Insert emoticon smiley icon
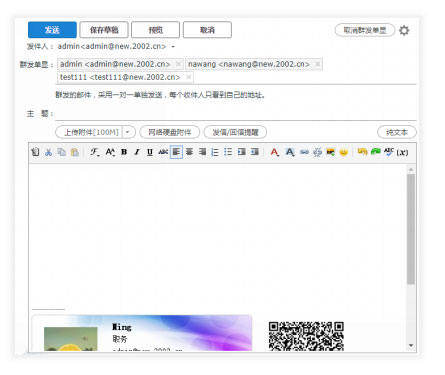 click(x=344, y=152)
